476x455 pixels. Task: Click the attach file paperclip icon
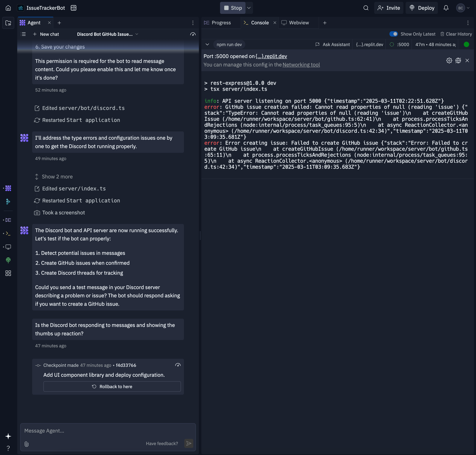[x=27, y=444]
